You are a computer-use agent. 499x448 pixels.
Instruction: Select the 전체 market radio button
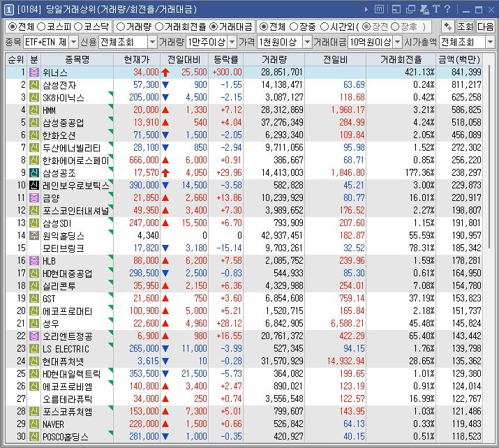(12, 27)
